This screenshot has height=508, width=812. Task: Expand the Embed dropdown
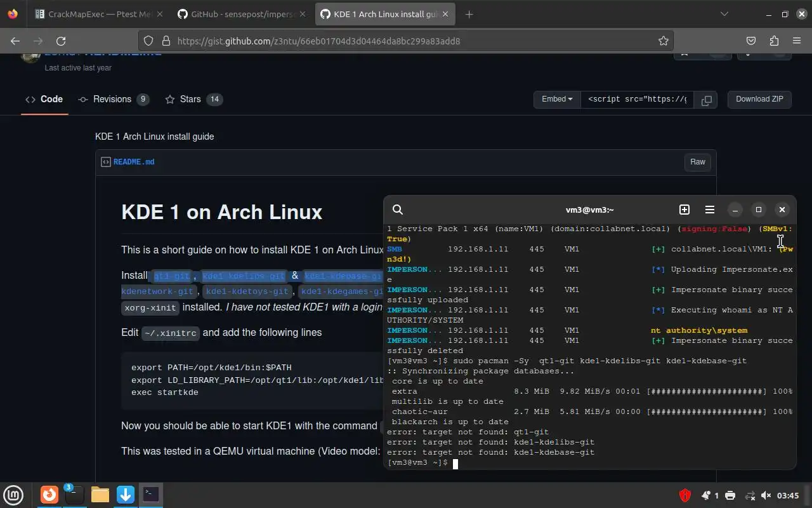[x=557, y=99]
